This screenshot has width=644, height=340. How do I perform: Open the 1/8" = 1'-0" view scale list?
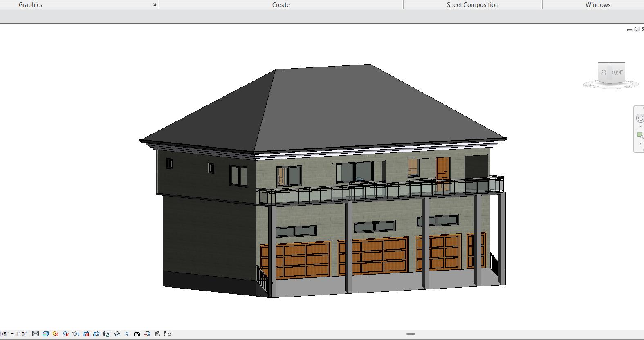pyautogui.click(x=13, y=334)
